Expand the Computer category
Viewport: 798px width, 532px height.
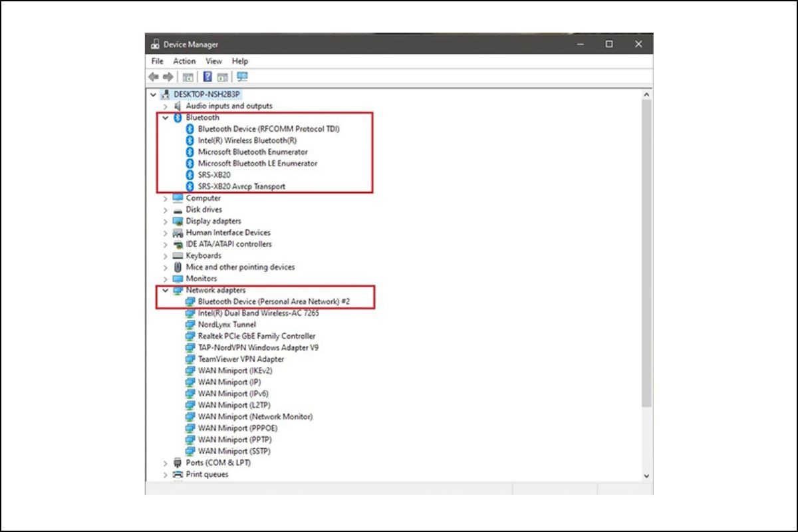coord(166,198)
